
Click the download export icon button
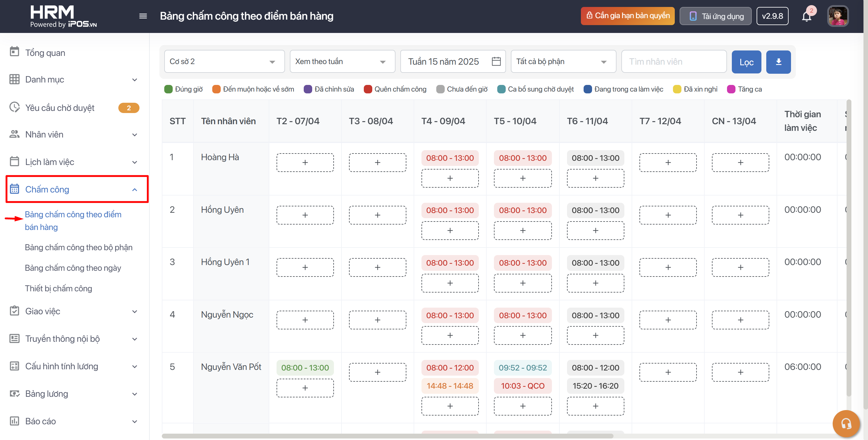[778, 62]
